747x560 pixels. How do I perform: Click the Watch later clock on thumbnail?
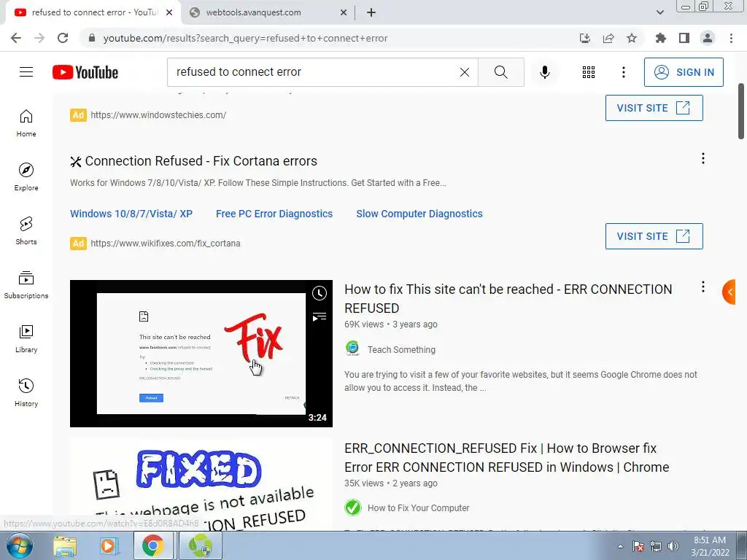point(320,293)
